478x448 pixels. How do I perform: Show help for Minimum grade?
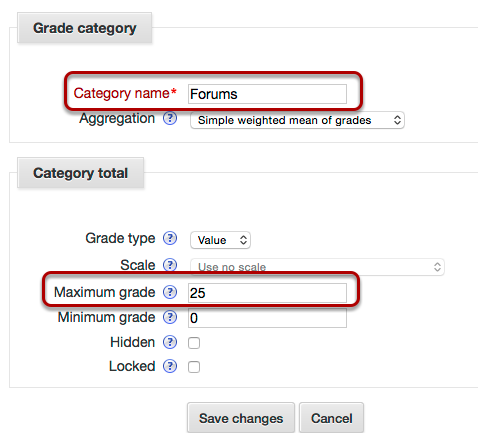(170, 317)
